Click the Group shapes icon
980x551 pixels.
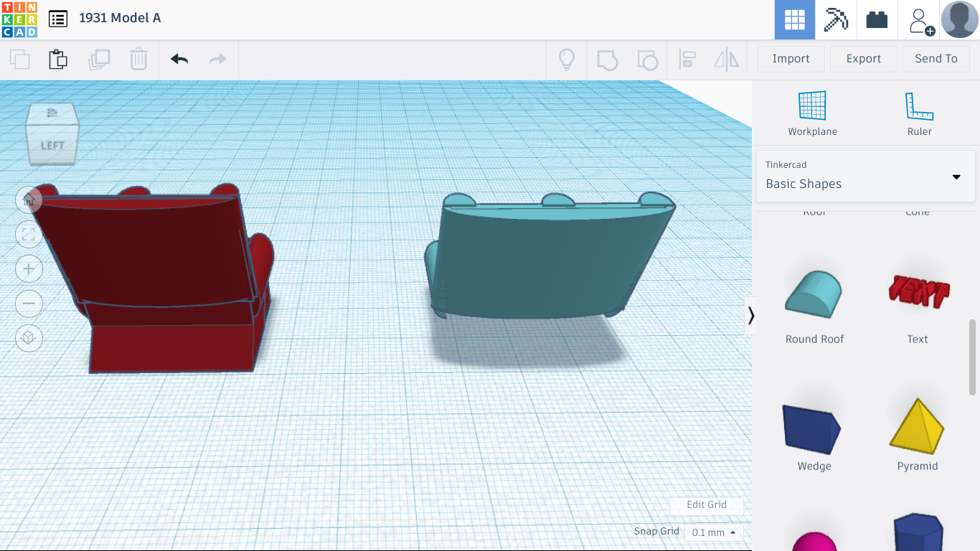[607, 60]
